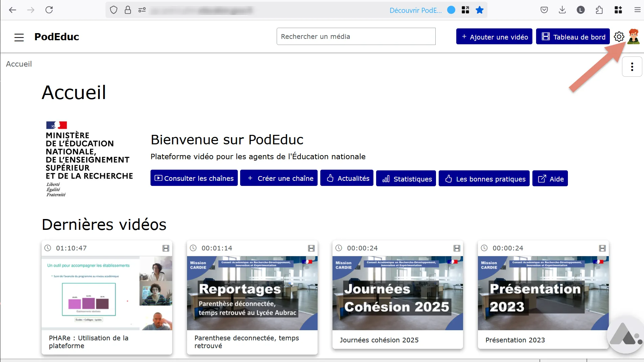Open the Statistiques button
Viewport: 644px width, 362px height.
click(406, 178)
